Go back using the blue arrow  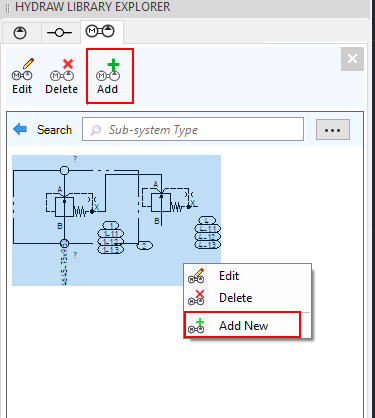point(20,129)
